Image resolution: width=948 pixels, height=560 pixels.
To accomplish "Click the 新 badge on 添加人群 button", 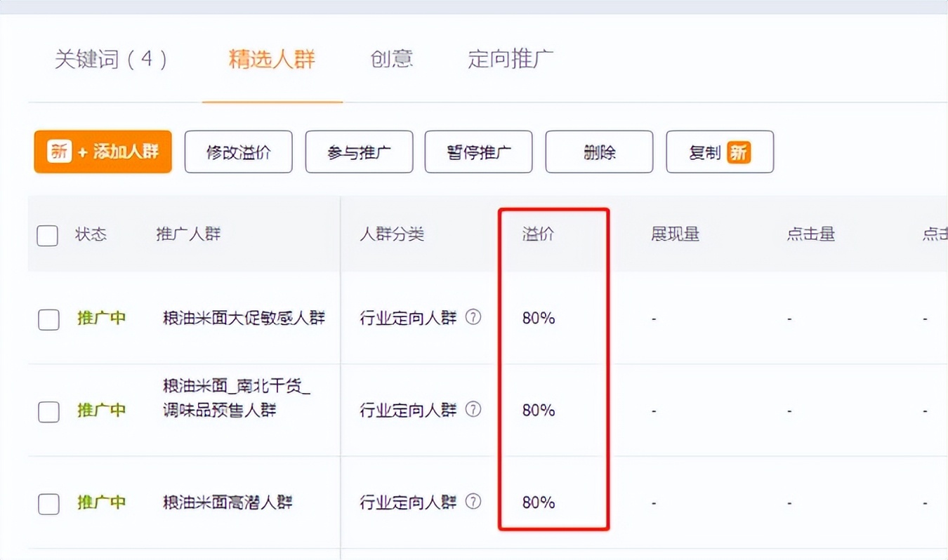I will coord(59,152).
